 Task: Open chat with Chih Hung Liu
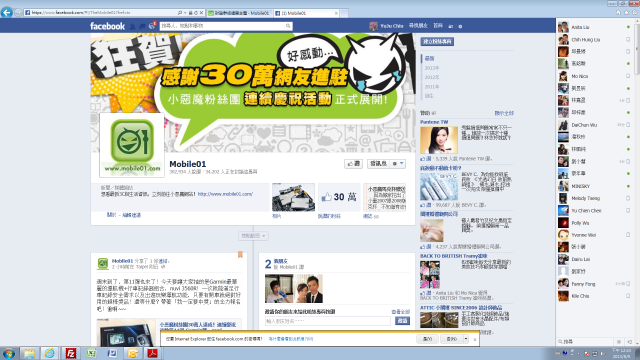point(594,40)
